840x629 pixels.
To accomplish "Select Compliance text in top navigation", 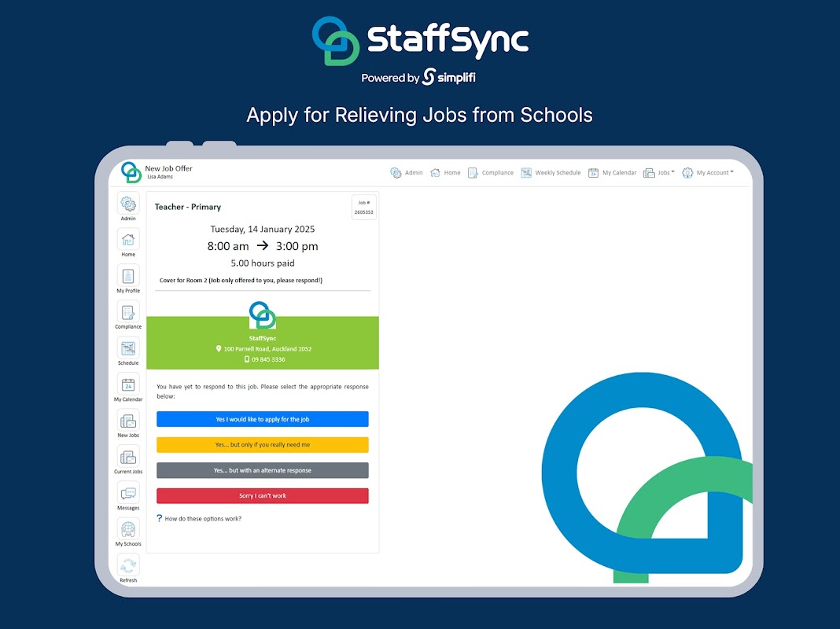I will 498,173.
